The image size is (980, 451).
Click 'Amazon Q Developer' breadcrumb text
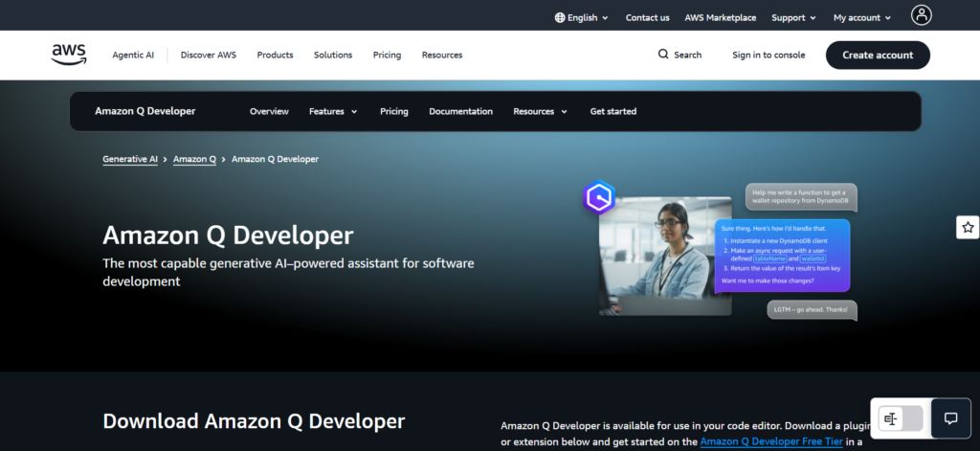(275, 160)
